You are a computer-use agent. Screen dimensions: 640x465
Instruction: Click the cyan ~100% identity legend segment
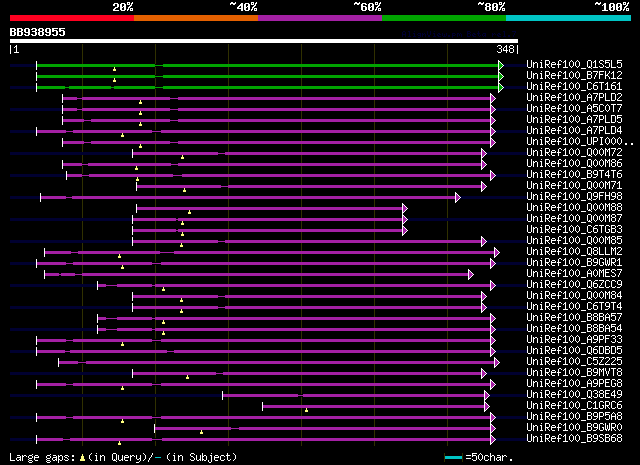pyautogui.click(x=569, y=18)
